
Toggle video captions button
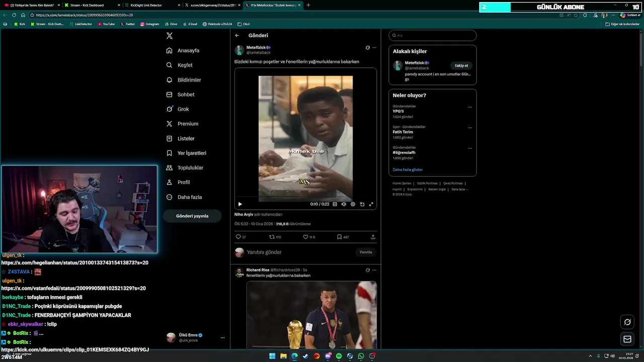pyautogui.click(x=335, y=204)
